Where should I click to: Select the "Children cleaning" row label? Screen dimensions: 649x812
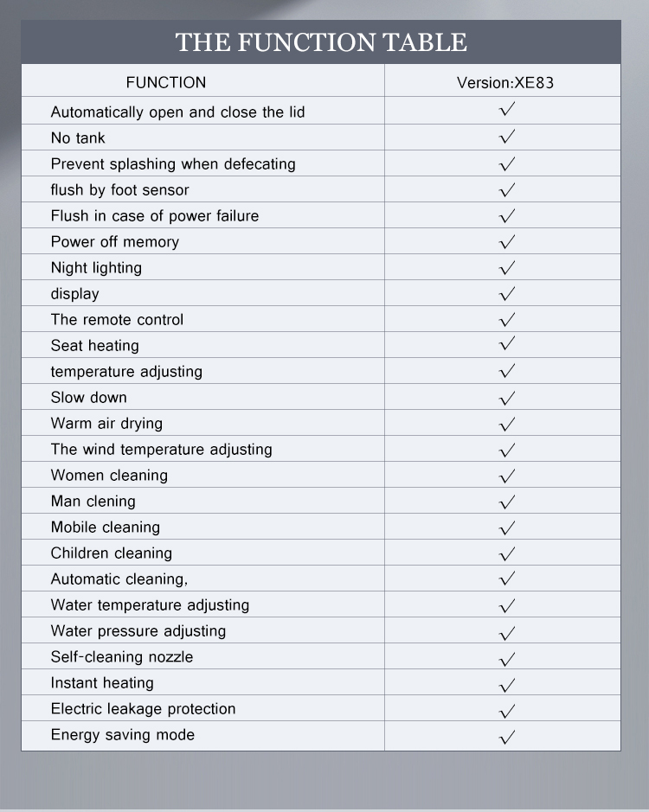[111, 553]
